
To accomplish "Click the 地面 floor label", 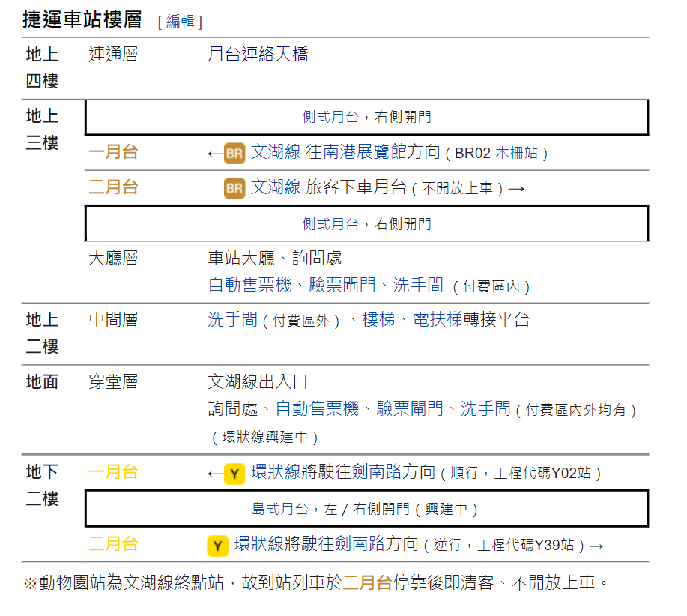I will [x=42, y=381].
